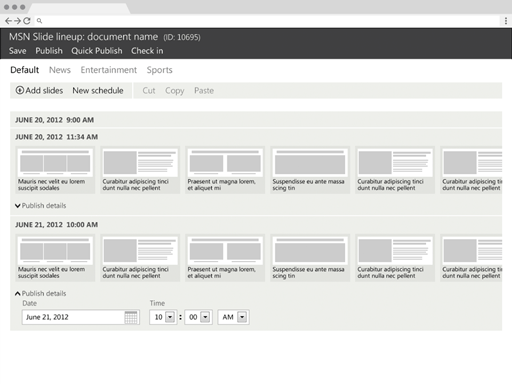Open the calendar date picker icon
The height and width of the screenshot is (384, 512).
coord(131,317)
